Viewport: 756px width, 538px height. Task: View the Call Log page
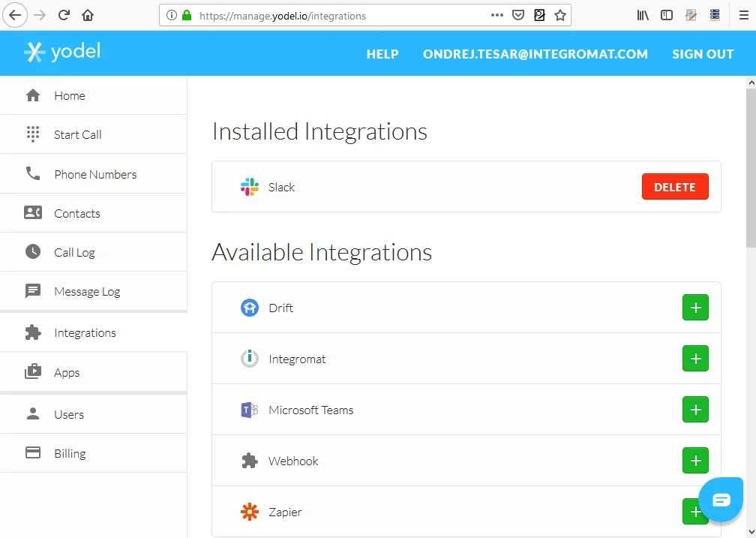tap(94, 252)
